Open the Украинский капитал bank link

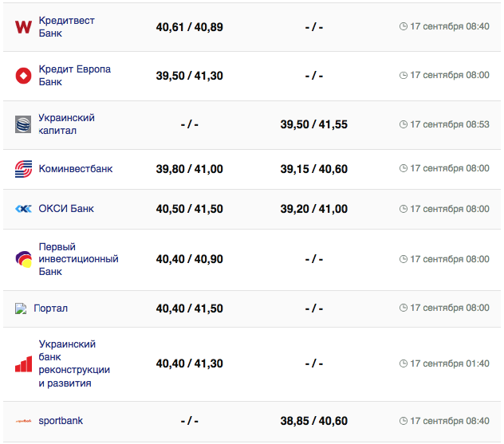pos(66,124)
